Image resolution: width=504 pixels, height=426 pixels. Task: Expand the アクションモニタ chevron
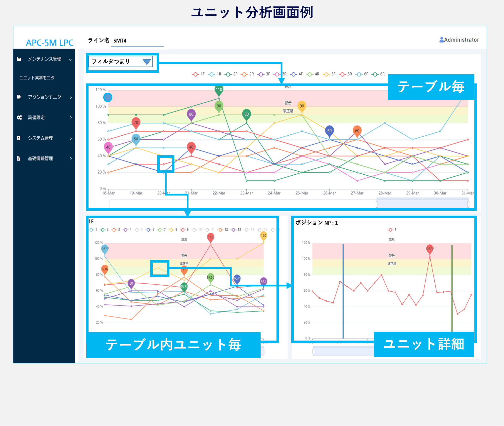(71, 97)
